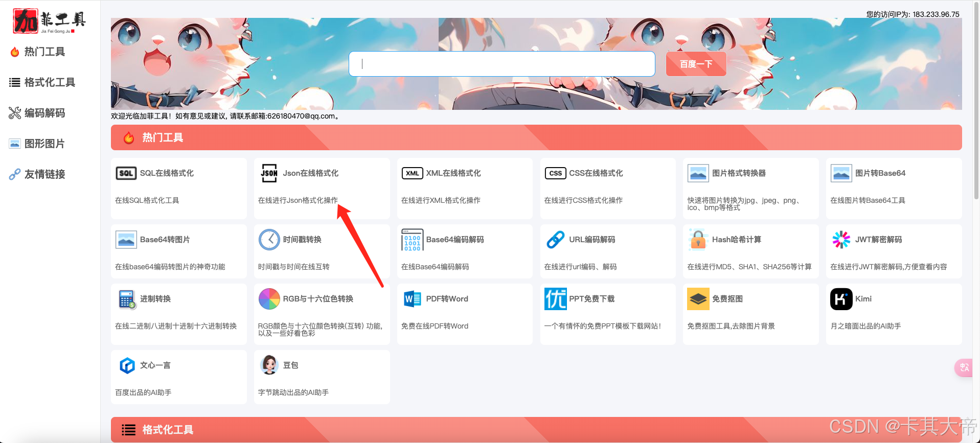Open the XML在线格式化 title link

453,173
